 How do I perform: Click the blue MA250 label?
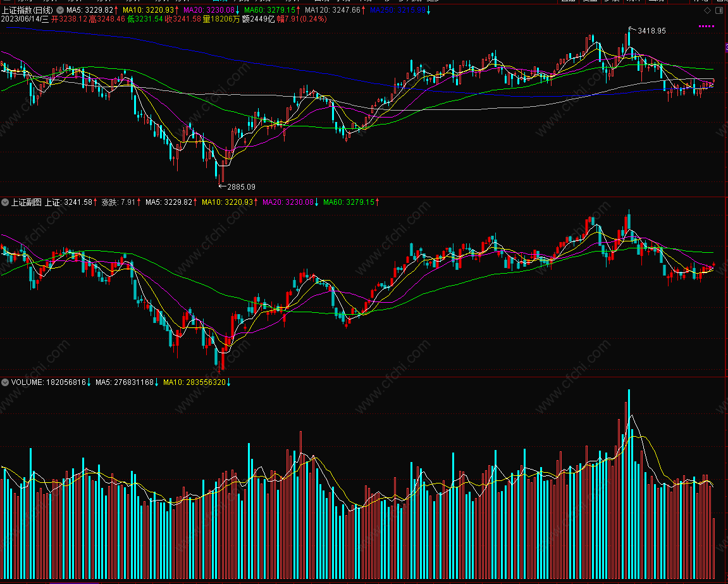pyautogui.click(x=397, y=9)
